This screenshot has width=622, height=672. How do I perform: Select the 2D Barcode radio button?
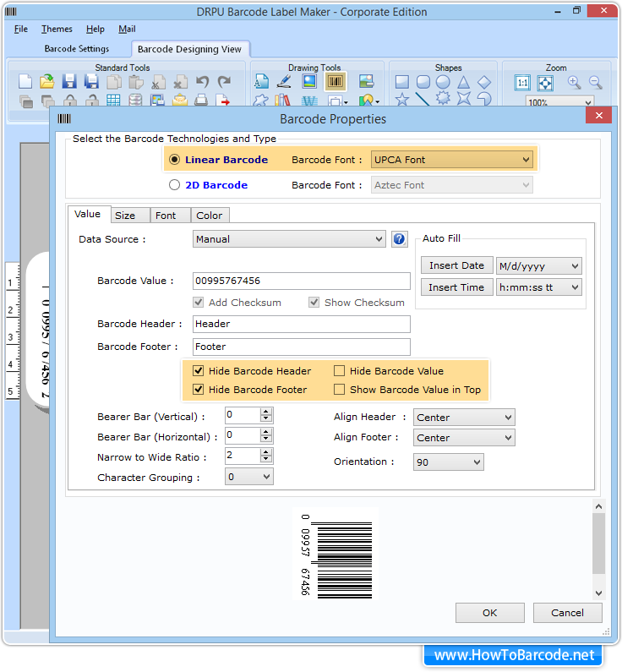tap(174, 185)
